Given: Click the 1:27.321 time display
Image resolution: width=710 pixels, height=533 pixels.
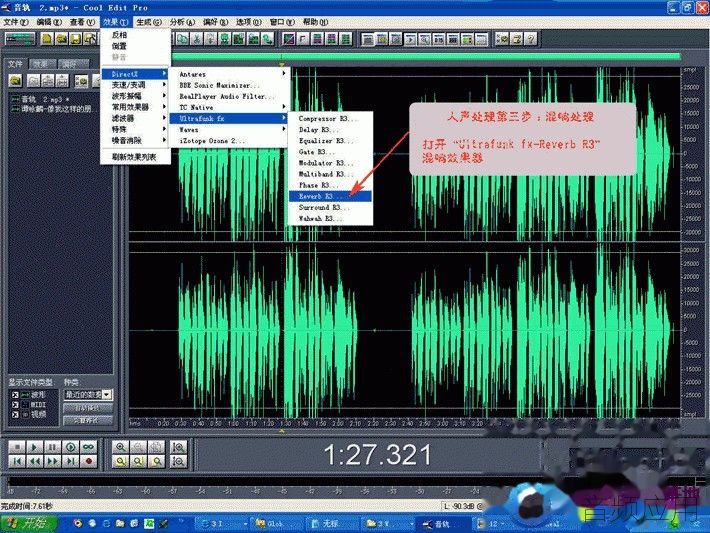Looking at the screenshot, I should tap(377, 455).
